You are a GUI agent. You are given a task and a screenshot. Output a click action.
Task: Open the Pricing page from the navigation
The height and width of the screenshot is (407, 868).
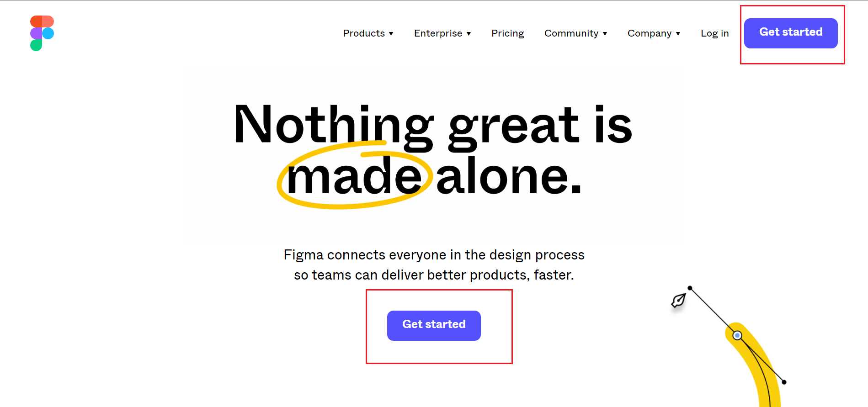click(507, 33)
